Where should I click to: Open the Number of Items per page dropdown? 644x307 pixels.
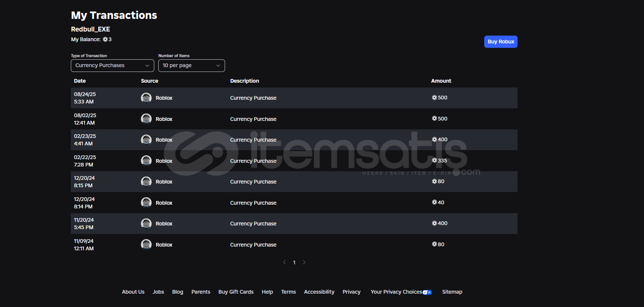192,66
